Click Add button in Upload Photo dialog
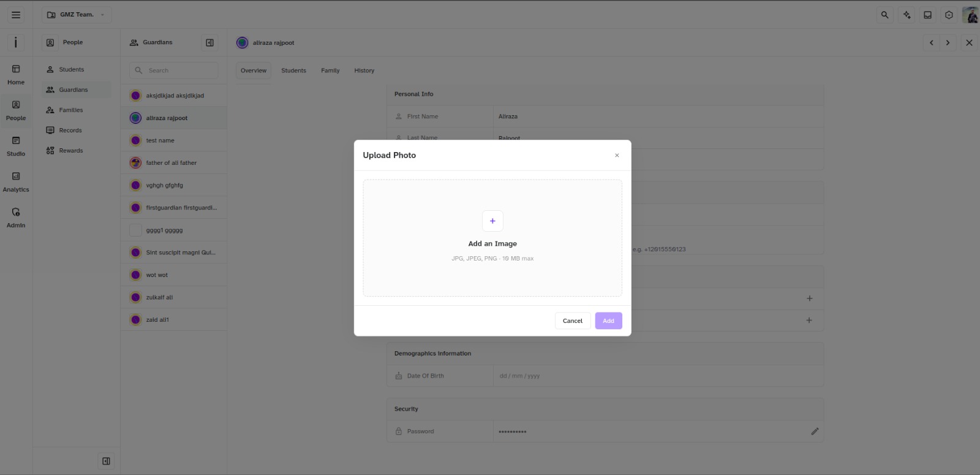The height and width of the screenshot is (475, 980). click(608, 321)
